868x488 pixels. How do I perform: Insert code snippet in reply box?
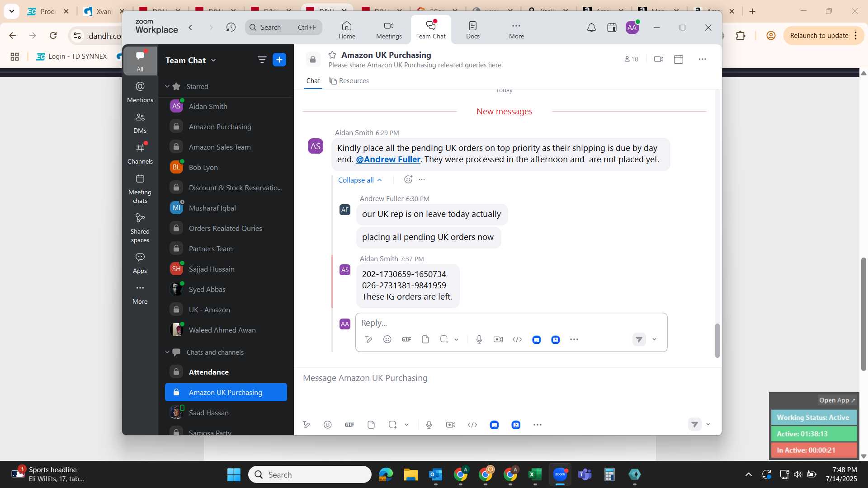[x=517, y=339]
